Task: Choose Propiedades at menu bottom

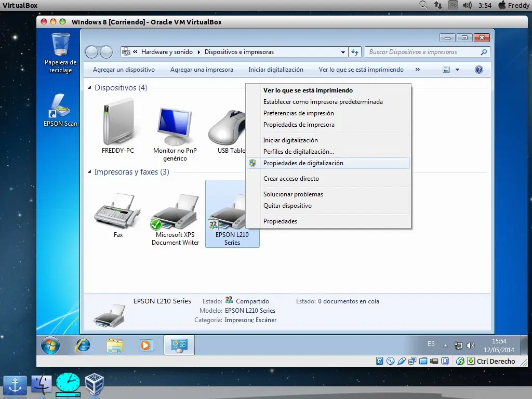Action: [x=328, y=221]
